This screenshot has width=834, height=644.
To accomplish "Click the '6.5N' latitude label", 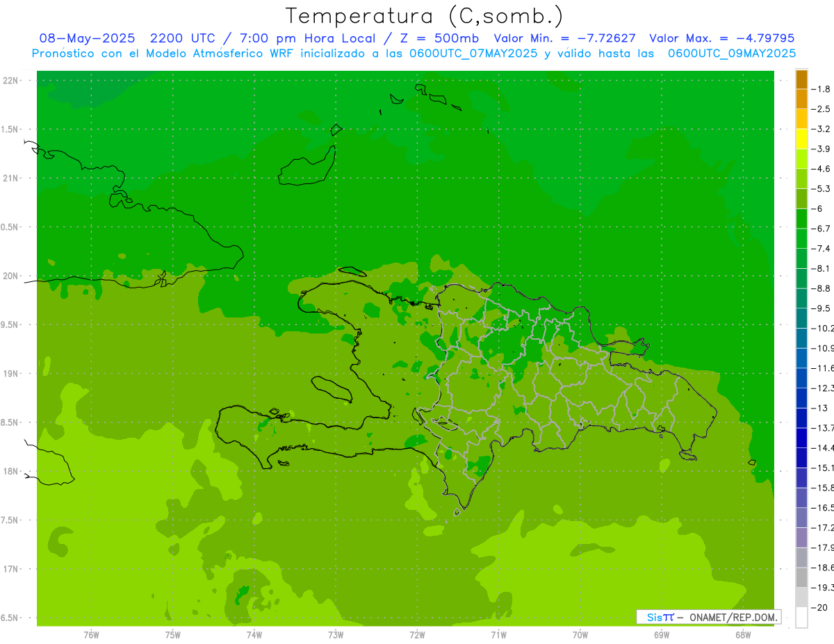I will tap(9, 618).
